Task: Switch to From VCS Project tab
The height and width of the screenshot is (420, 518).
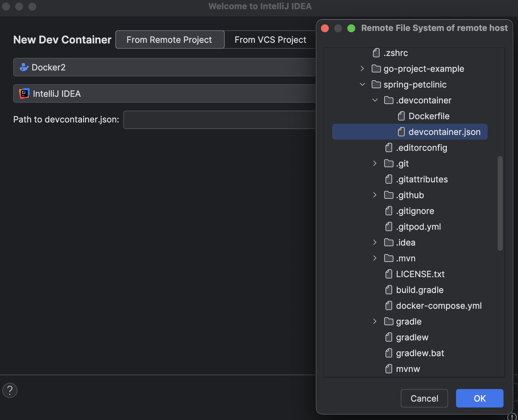Action: pos(270,40)
